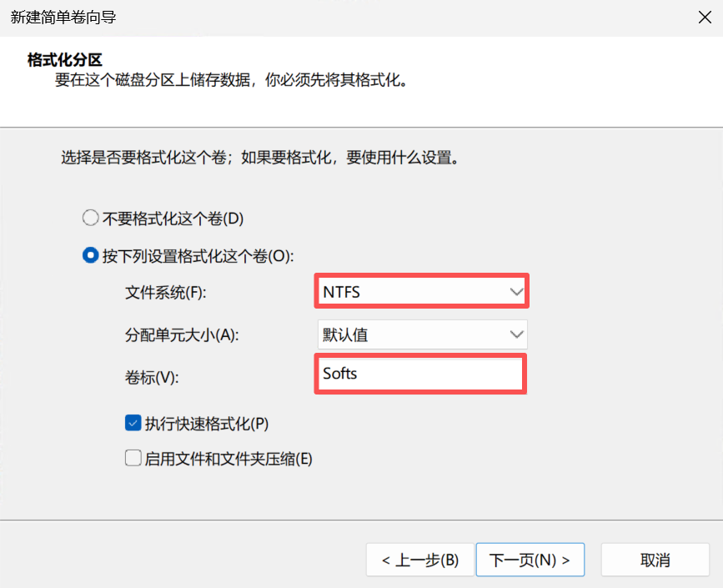Toggle the 执行快速格式化 checkbox
This screenshot has width=723, height=588.
133,423
